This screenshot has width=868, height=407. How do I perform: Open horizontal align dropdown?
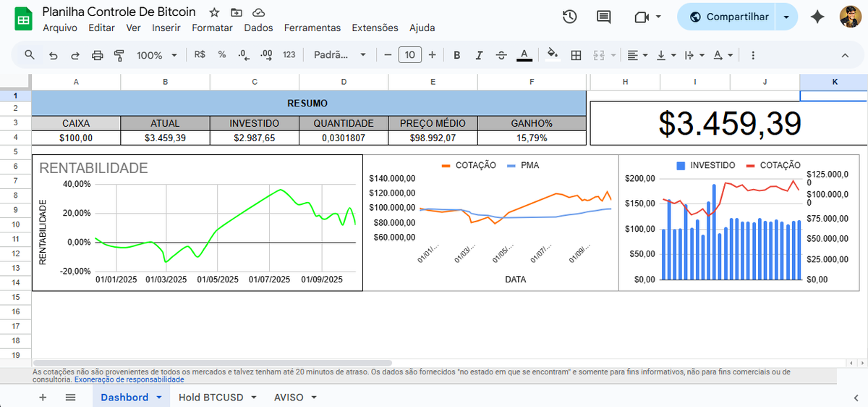[638, 55]
